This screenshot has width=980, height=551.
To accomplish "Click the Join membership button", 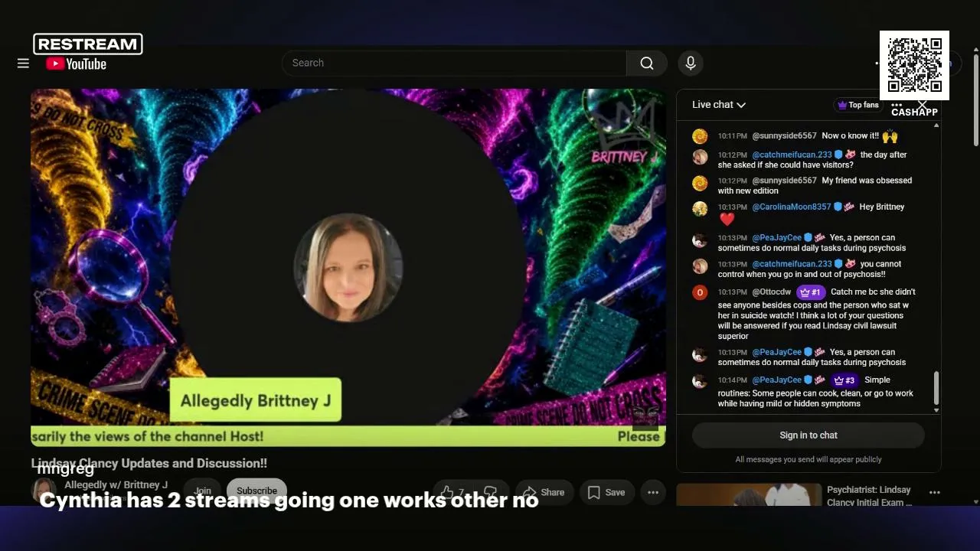I will [x=202, y=491].
